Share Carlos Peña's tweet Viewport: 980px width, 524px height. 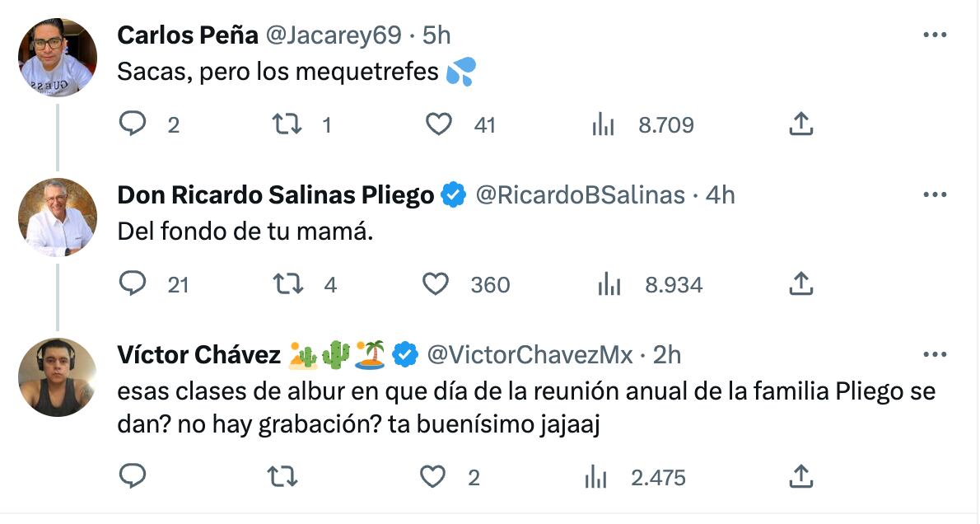[x=801, y=124]
